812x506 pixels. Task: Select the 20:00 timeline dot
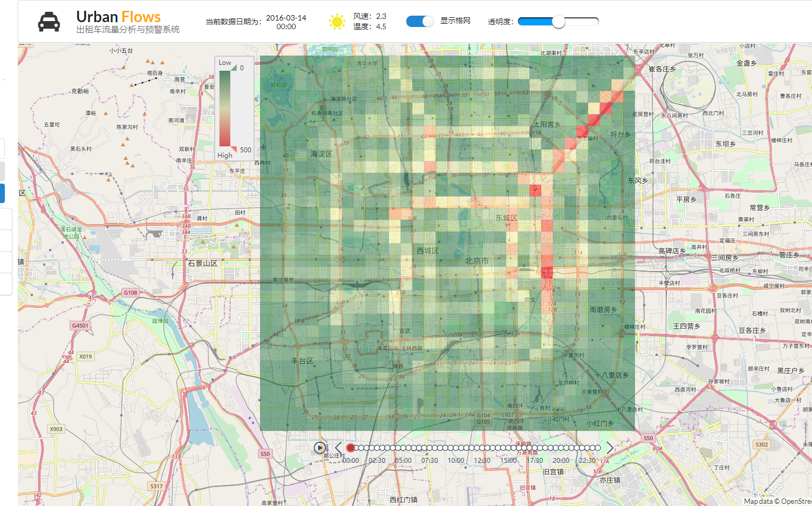(561, 448)
